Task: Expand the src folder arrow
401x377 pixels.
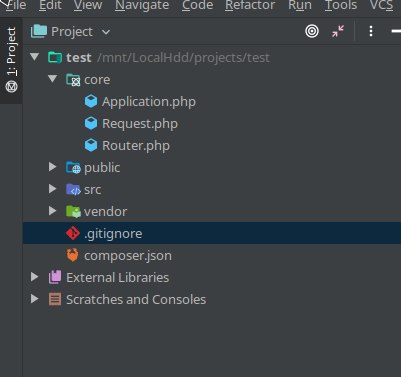Action: pyautogui.click(x=52, y=189)
